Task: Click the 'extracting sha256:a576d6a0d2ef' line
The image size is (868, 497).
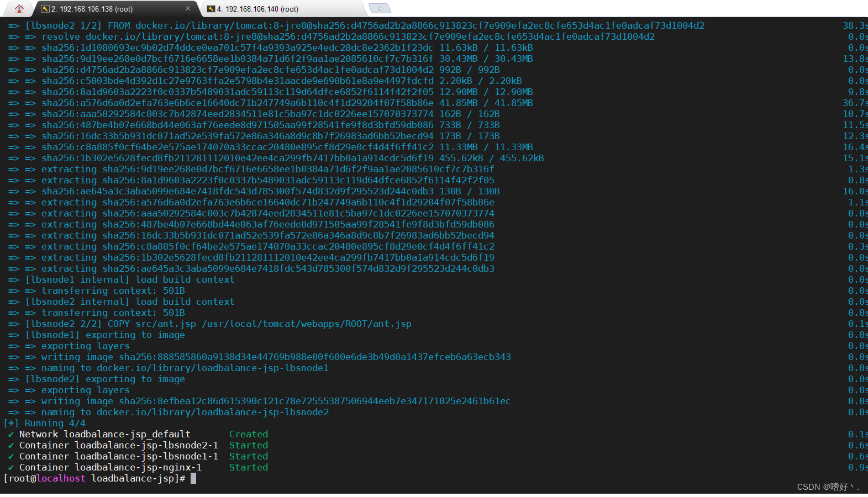Action: pos(251,202)
